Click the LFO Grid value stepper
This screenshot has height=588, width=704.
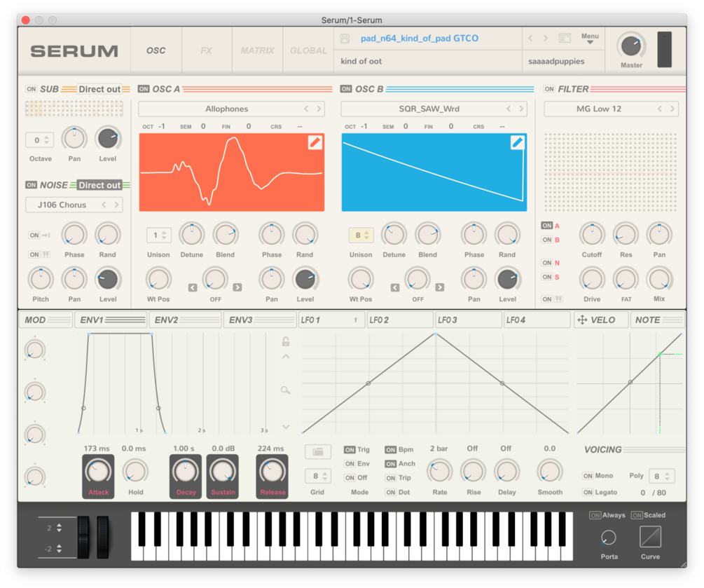tap(318, 476)
